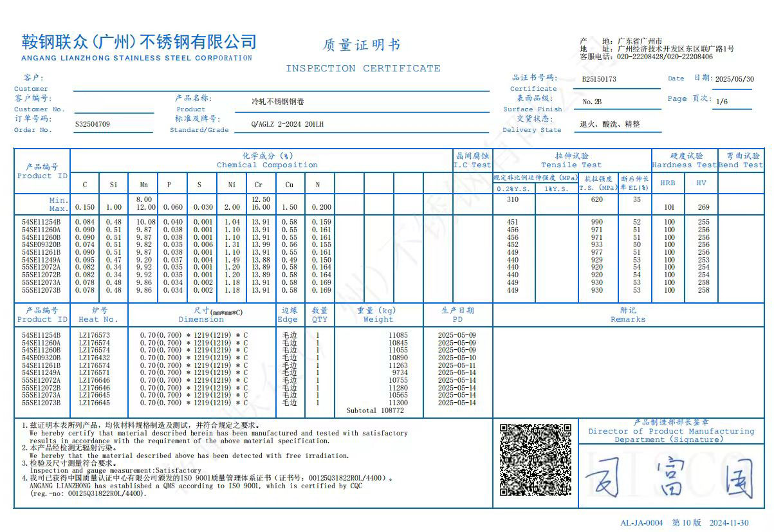Image resolution: width=774 pixels, height=532 pixels.
Task: Click heat number LZ176573
Action: 95,336
